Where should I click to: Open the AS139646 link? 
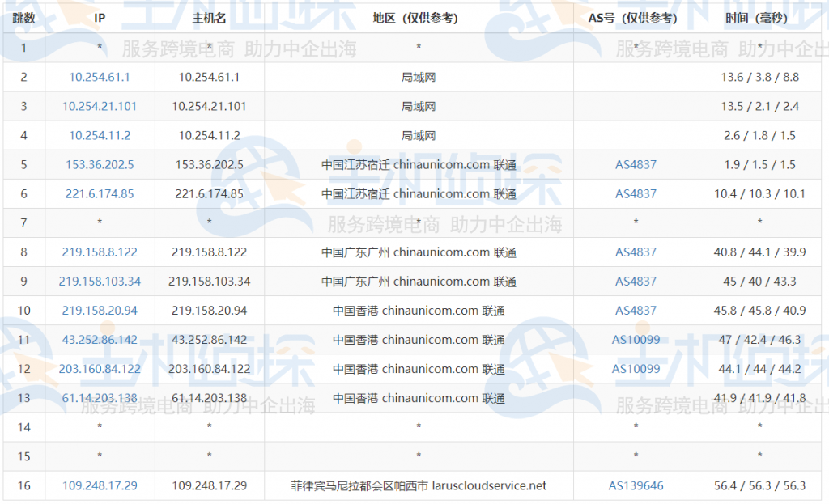(x=636, y=485)
